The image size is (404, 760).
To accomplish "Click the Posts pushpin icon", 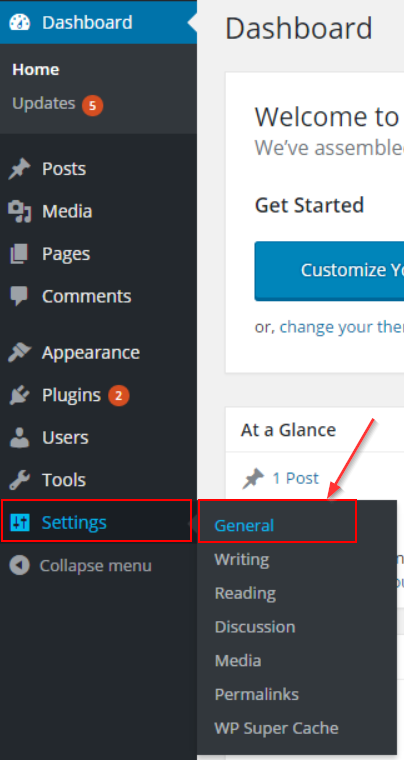I will point(19,169).
